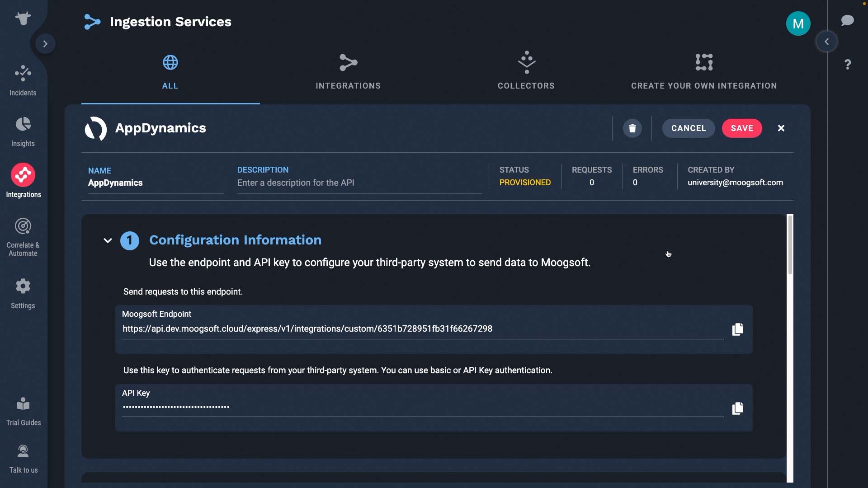Click the CANCEL button

tap(689, 128)
